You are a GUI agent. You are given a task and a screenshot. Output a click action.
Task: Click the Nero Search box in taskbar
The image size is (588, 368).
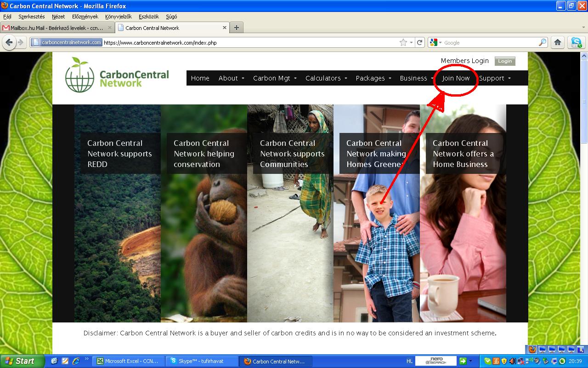click(x=436, y=361)
